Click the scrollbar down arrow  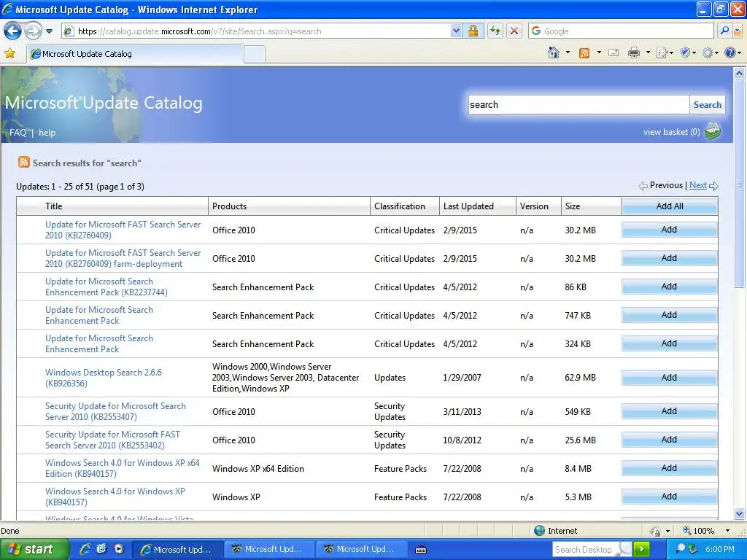(739, 513)
